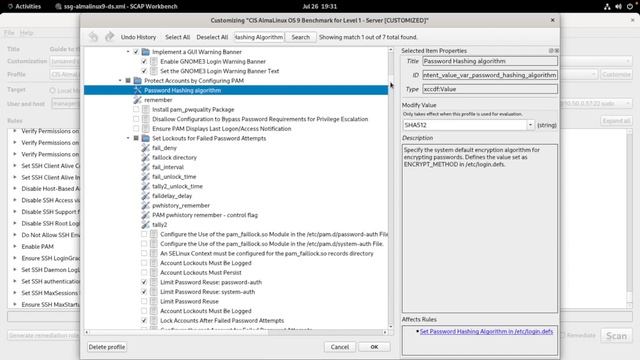Click the undo arrow icon in the toolbar
Viewport: 640px width, 360px height.
[93, 37]
